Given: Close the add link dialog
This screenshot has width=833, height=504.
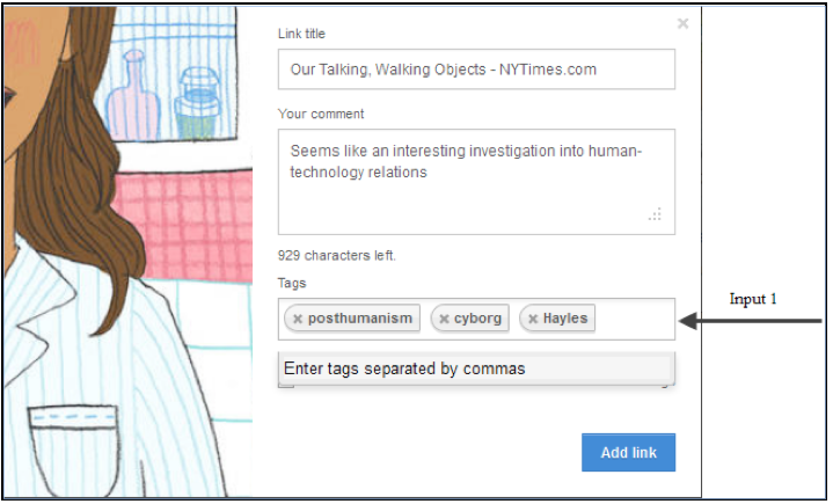Looking at the screenshot, I should (x=683, y=24).
